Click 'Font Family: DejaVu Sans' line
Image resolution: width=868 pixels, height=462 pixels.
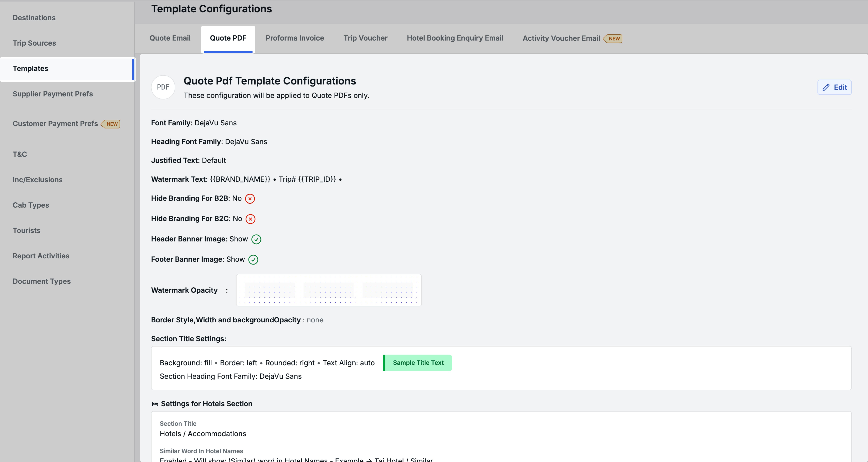pos(194,123)
